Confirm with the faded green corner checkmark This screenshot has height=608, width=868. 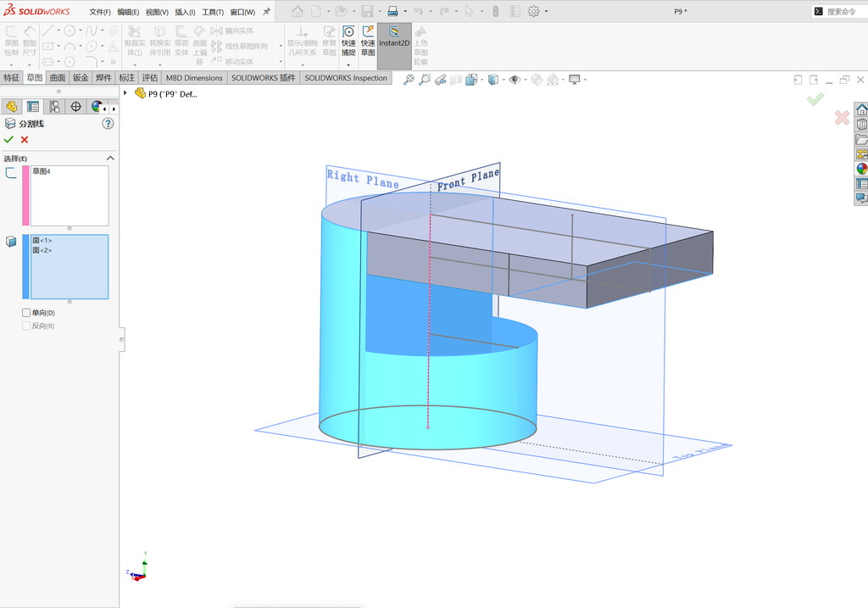point(815,99)
